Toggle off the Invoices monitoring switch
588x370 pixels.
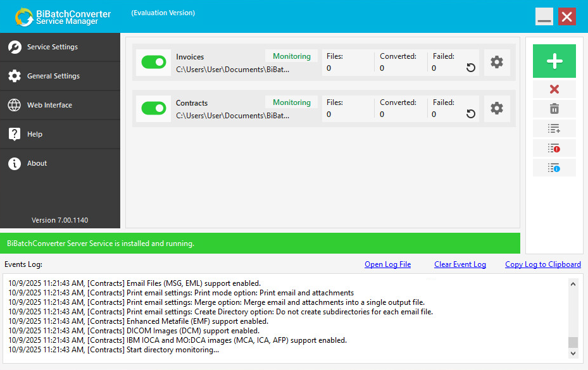point(153,62)
